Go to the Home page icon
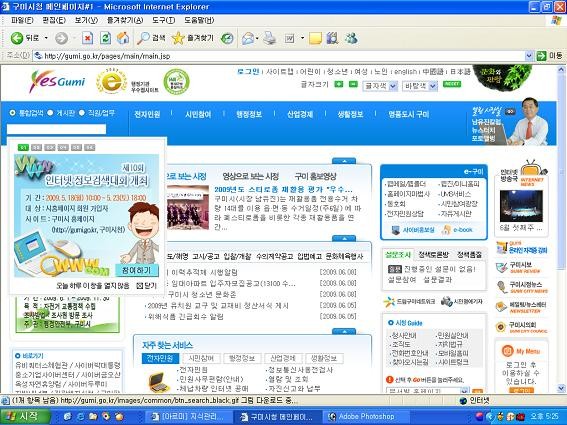This screenshot has width=567, height=425. pyautogui.click(x=123, y=38)
